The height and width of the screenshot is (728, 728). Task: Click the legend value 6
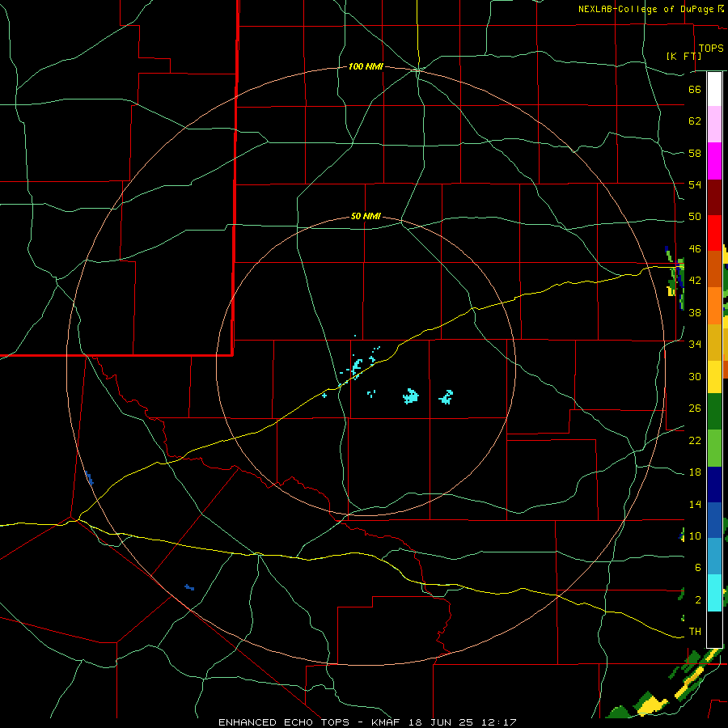pos(697,568)
